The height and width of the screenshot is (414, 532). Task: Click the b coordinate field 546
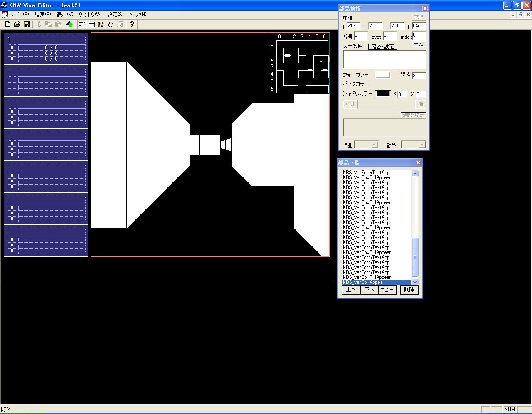419,26
